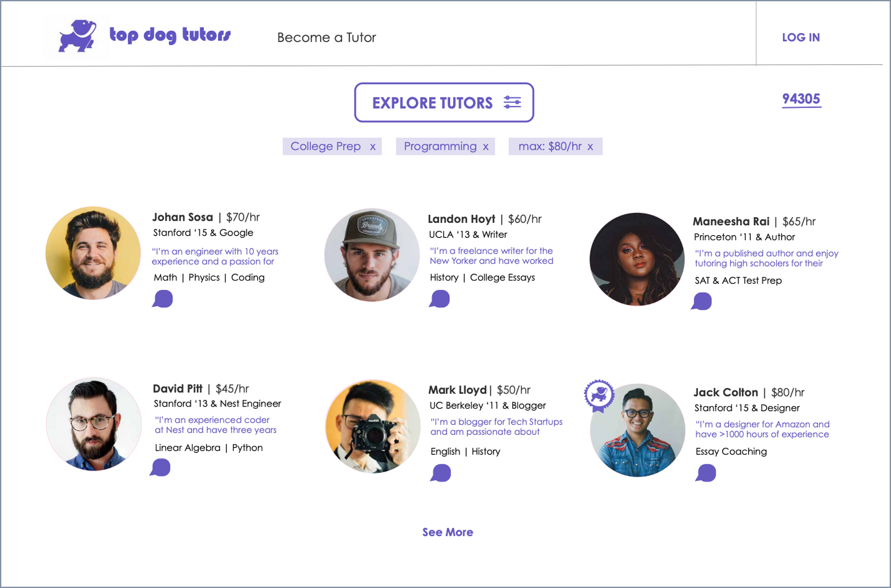Screen dimensions: 891x588
Task: Select Maneesha Rai's profile picture
Action: (x=637, y=259)
